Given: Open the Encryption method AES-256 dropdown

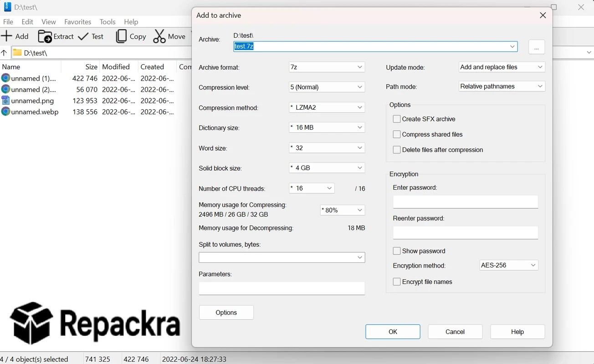Looking at the screenshot, I should click(509, 265).
